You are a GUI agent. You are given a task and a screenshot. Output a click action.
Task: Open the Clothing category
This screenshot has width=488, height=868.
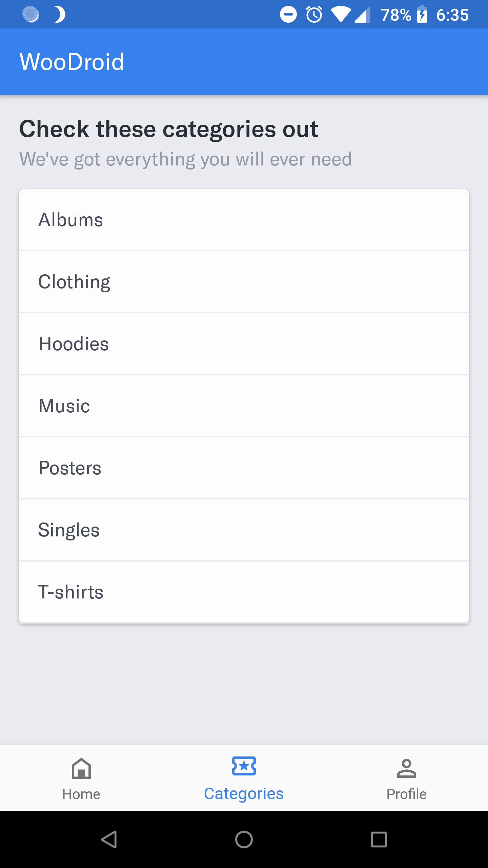tap(244, 282)
